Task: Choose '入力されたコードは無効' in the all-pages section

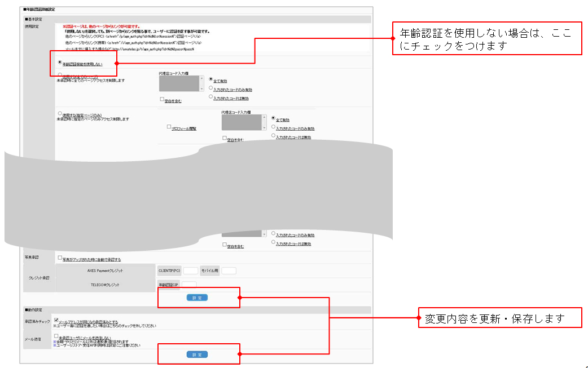Action: click(x=211, y=97)
